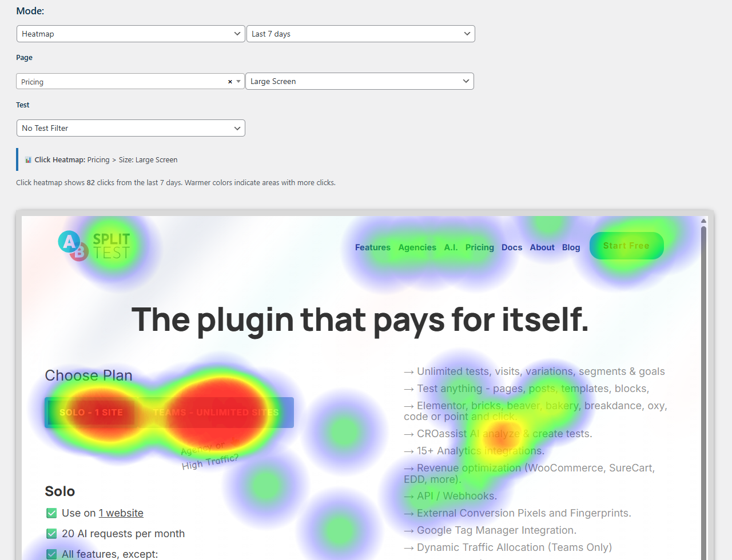Screen dimensions: 732x560
Task: Open the Agencies nav menu item
Action: (x=417, y=247)
